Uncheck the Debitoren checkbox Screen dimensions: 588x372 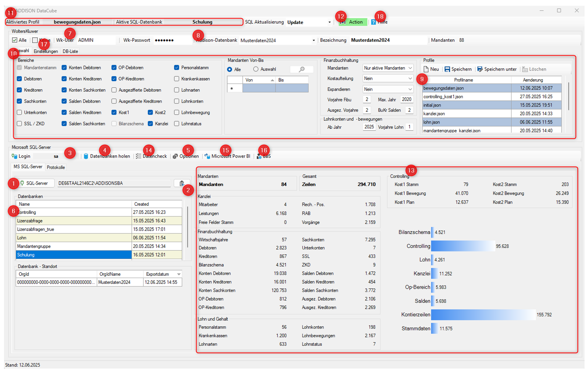coord(19,79)
